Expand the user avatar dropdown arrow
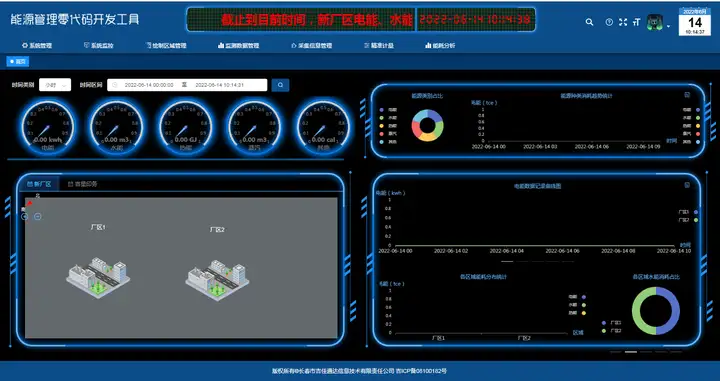The width and height of the screenshot is (720, 381). point(668,26)
